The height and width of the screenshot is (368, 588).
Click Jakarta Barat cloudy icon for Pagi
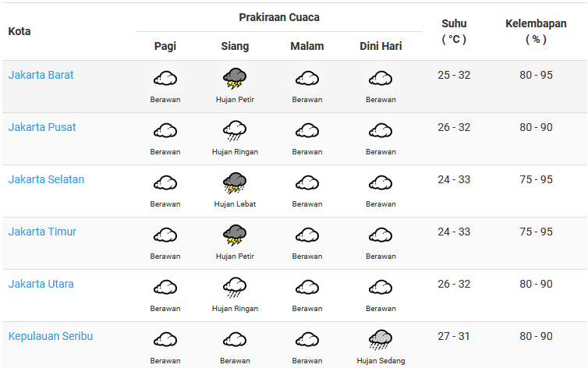tap(165, 79)
